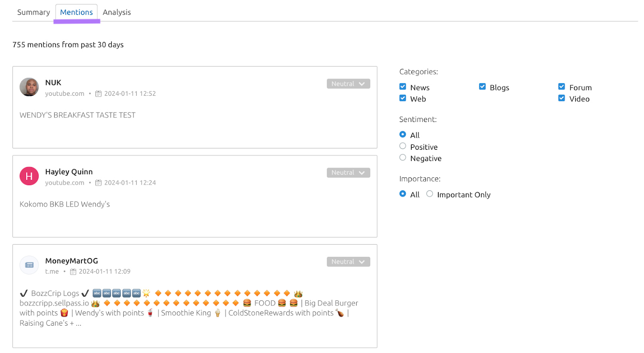Disable the News category filter

[x=402, y=86]
